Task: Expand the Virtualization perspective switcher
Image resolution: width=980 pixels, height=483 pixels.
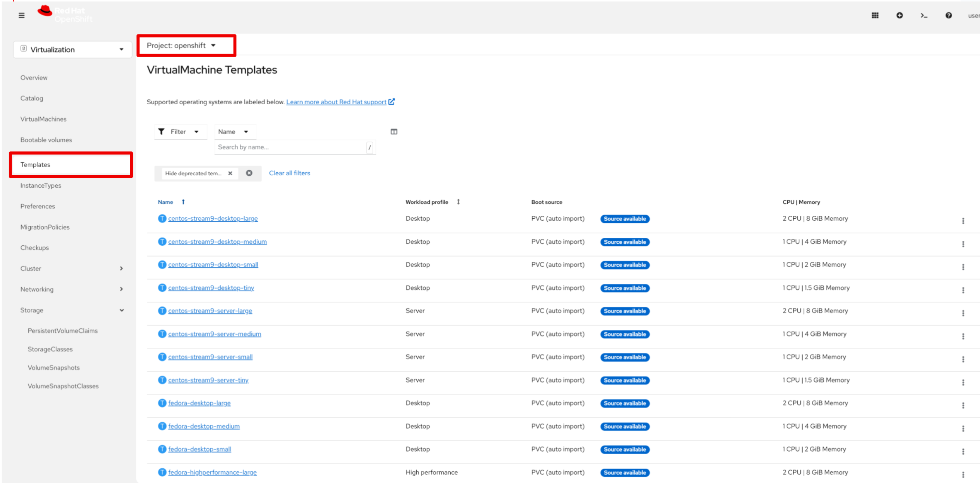Action: pyautogui.click(x=72, y=49)
